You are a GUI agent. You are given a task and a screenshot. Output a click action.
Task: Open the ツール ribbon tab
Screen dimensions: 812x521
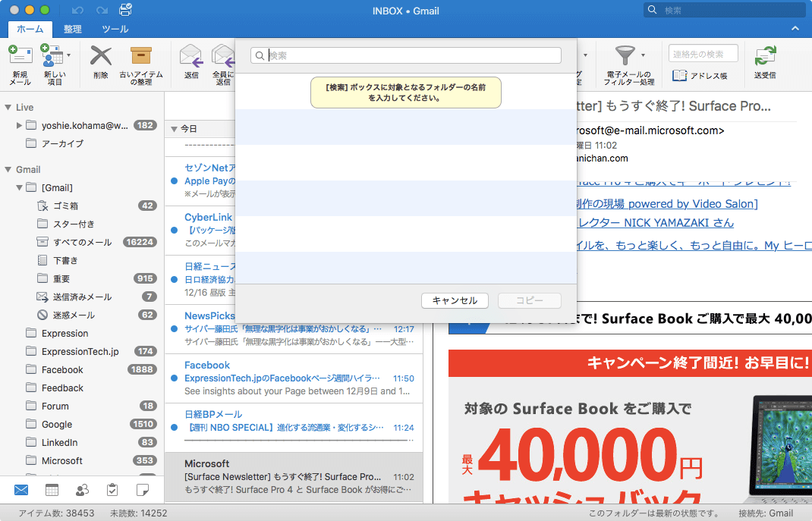pos(115,29)
